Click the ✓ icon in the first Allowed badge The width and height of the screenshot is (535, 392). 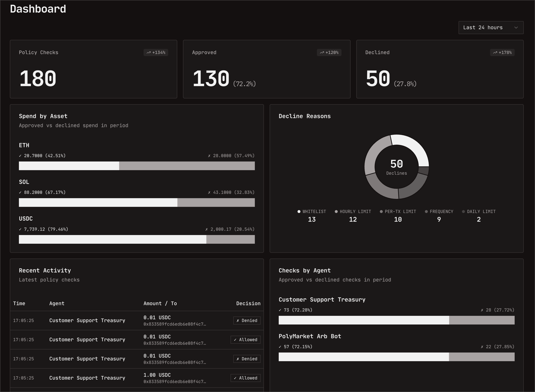pos(236,340)
